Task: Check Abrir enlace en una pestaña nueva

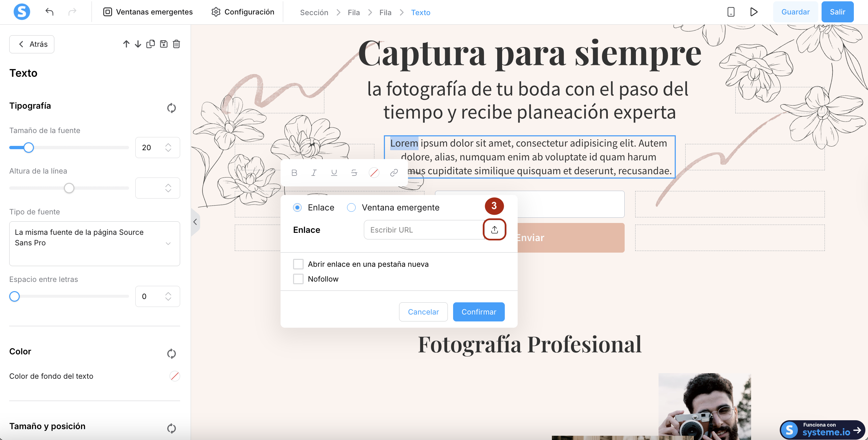Action: point(298,264)
